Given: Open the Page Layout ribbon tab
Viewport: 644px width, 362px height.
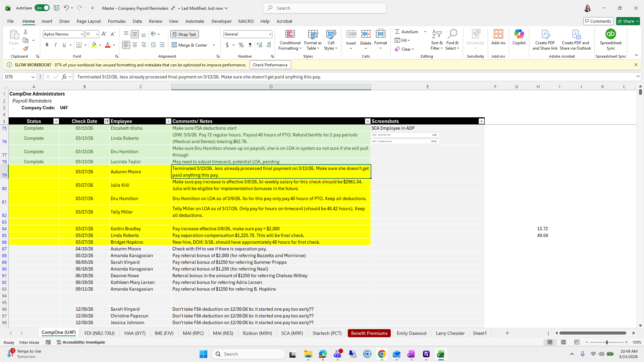Looking at the screenshot, I should (x=89, y=21).
